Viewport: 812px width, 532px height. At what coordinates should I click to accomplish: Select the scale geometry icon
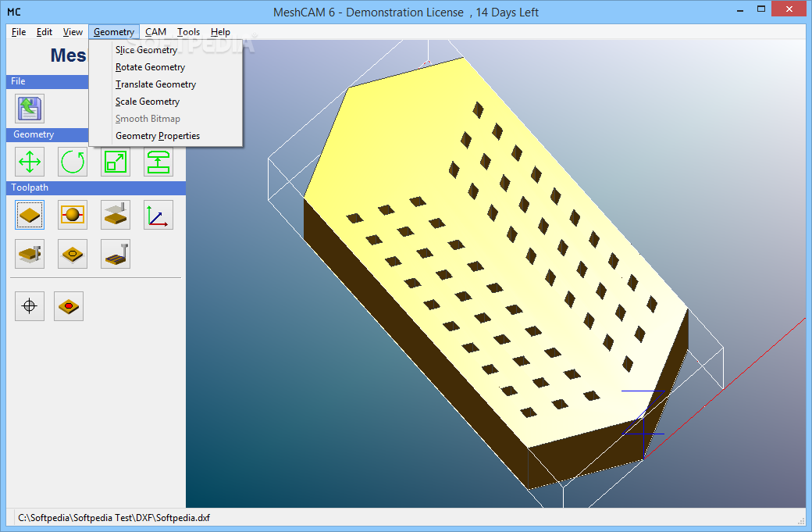pyautogui.click(x=116, y=162)
